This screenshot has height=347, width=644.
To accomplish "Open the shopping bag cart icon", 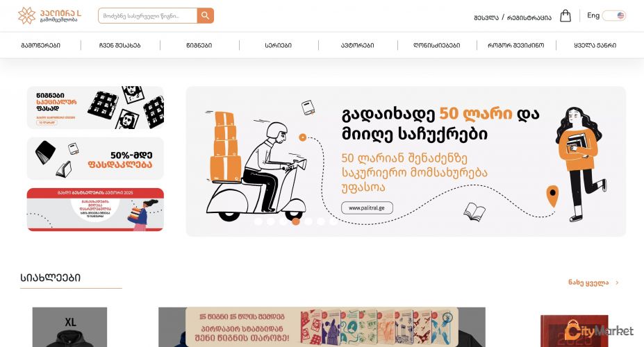I will [565, 16].
